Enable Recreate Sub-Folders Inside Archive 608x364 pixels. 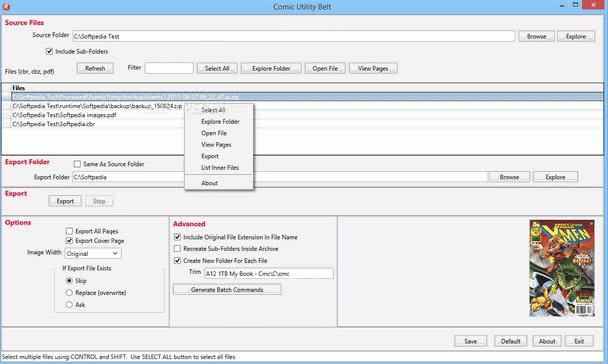(177, 248)
